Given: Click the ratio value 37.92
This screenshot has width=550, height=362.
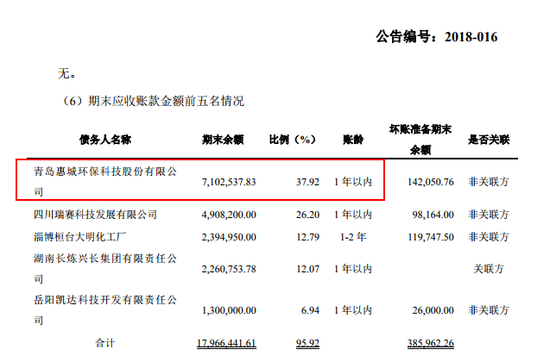Looking at the screenshot, I should (x=308, y=182).
